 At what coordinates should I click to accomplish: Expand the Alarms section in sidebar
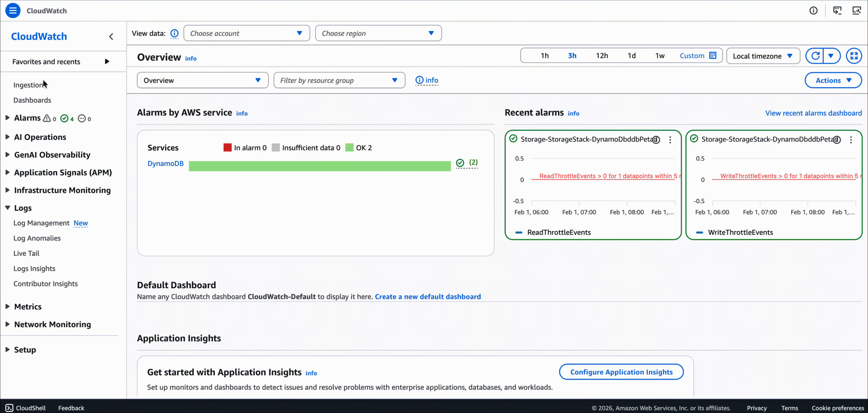tap(8, 118)
